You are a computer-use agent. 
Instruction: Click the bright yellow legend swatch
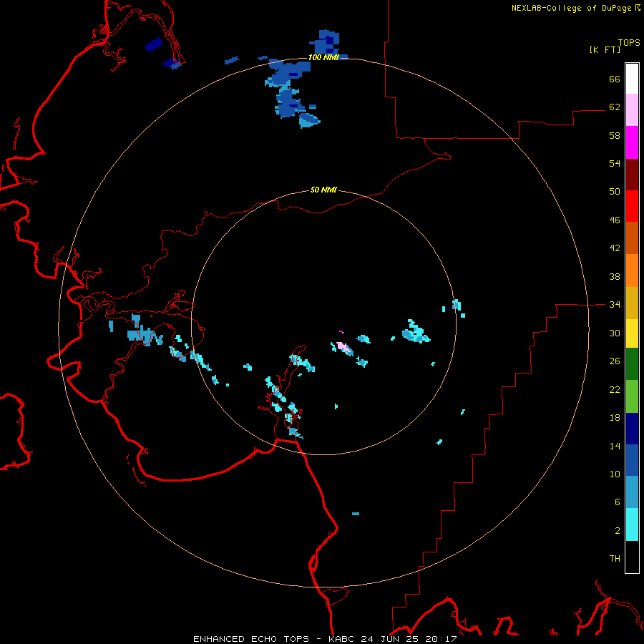tap(632, 333)
